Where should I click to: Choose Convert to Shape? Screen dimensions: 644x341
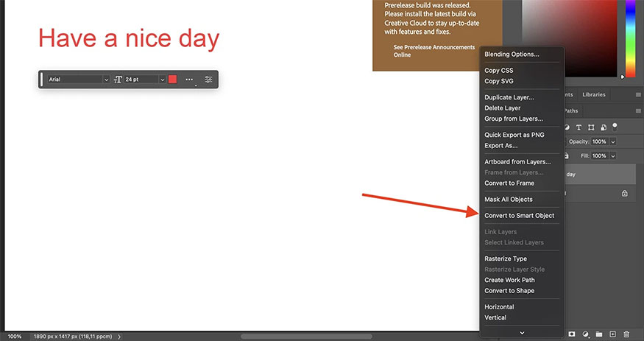[509, 290]
